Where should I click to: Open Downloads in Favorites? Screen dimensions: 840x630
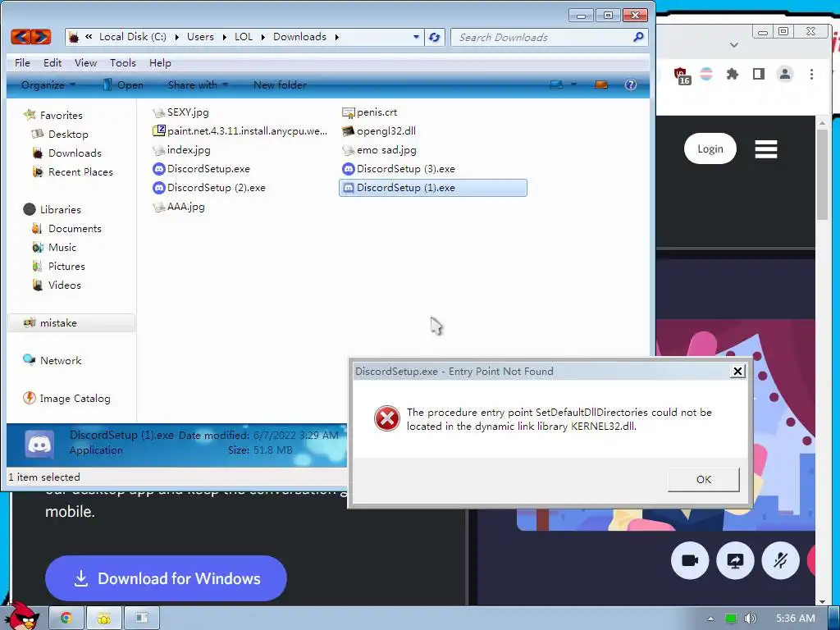pyautogui.click(x=66, y=153)
